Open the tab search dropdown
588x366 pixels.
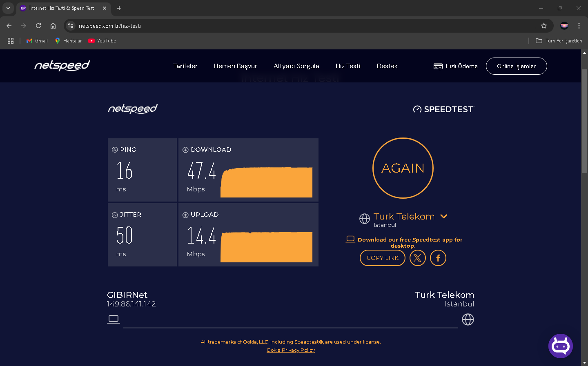[x=8, y=8]
